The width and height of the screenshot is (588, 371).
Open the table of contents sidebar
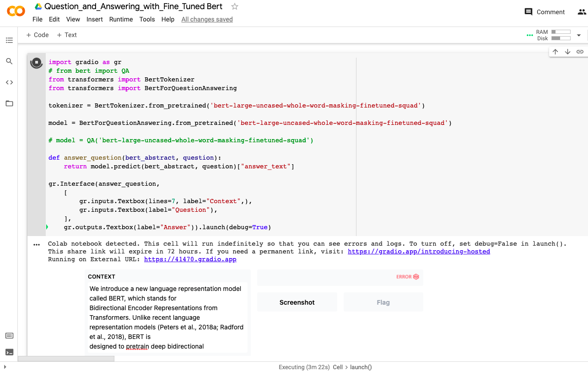click(9, 40)
